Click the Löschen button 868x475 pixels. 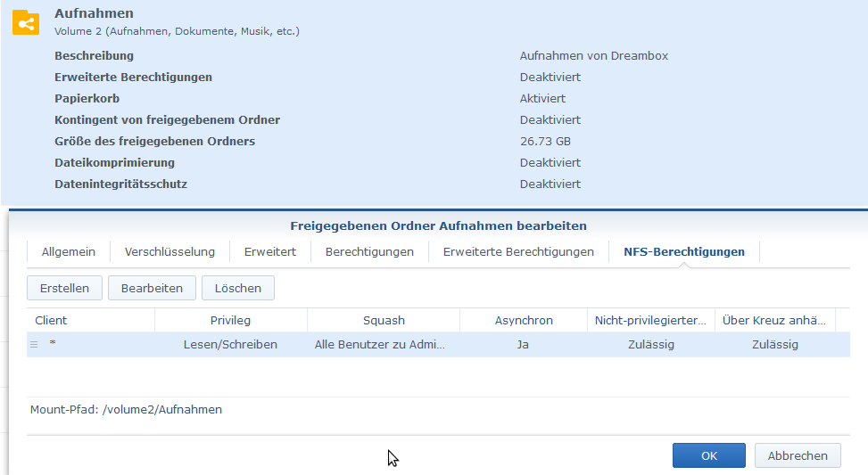(x=238, y=288)
